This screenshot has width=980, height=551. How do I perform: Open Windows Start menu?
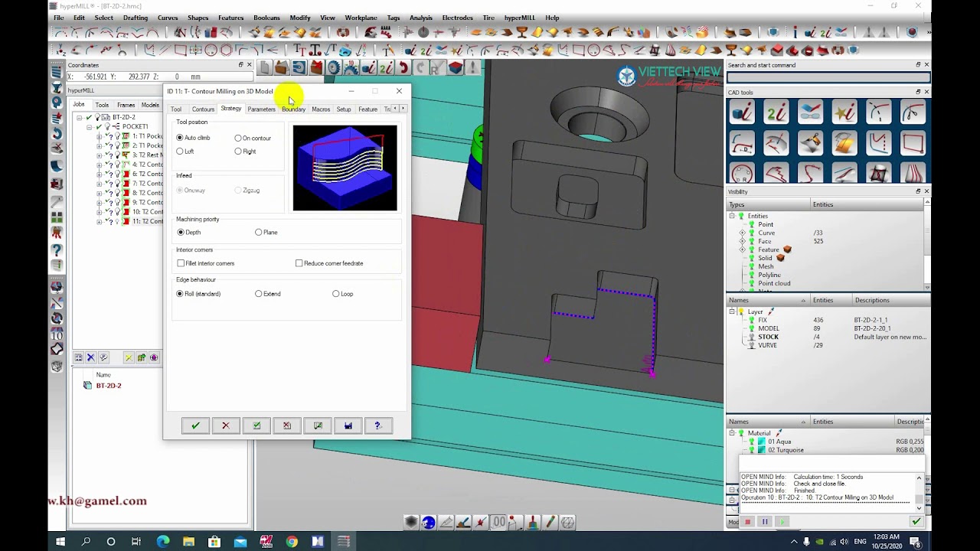point(60,542)
